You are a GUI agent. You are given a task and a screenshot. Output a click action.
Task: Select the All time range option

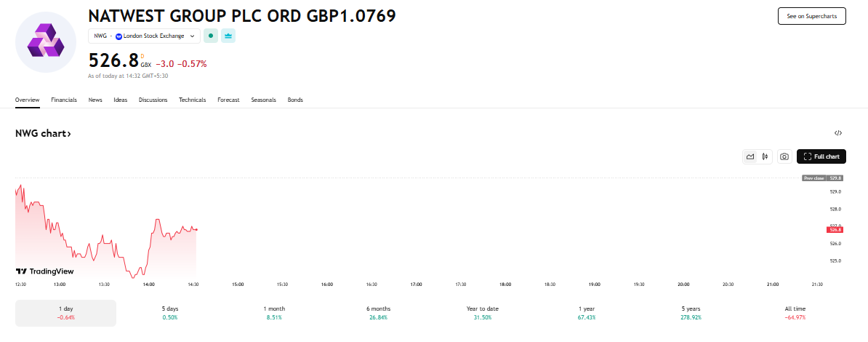795,313
